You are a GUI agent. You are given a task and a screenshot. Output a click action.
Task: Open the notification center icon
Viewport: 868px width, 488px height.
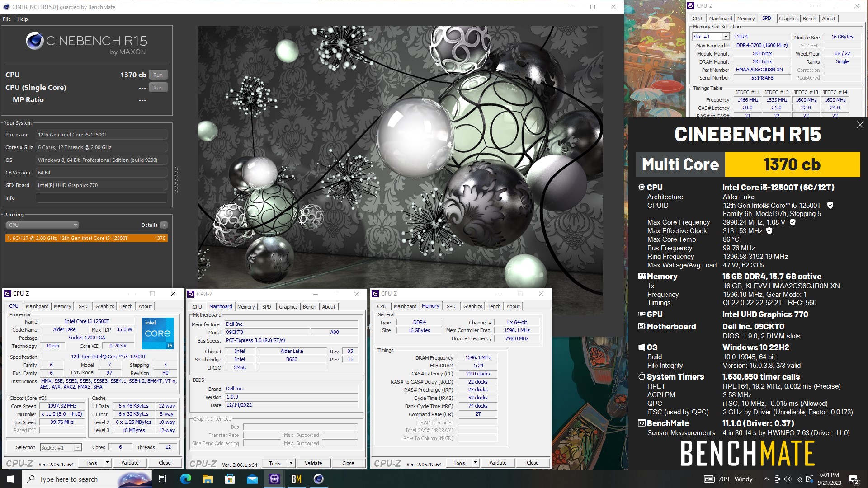click(x=854, y=479)
